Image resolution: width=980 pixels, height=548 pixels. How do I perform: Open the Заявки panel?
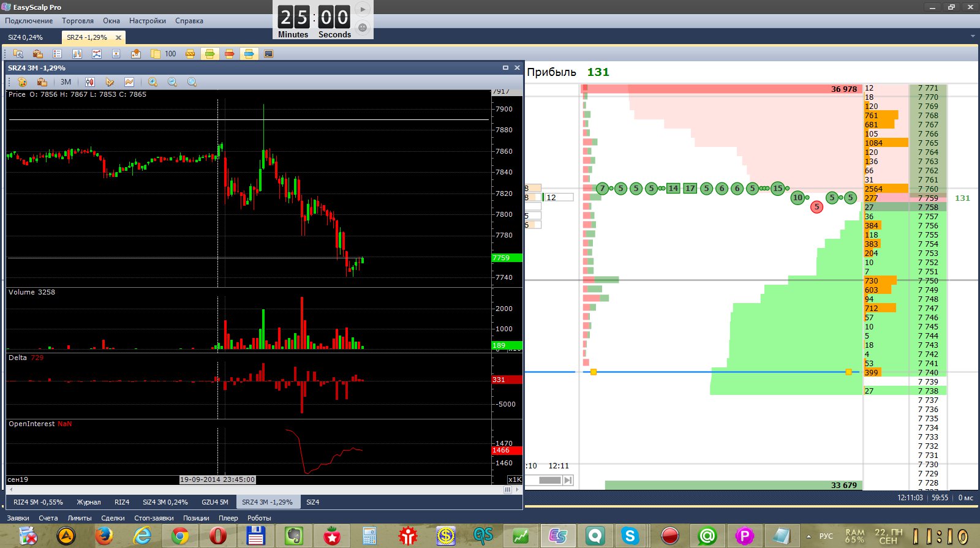point(18,518)
